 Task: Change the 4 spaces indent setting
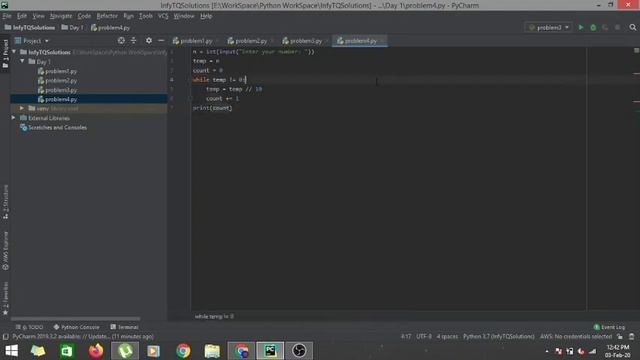(447, 336)
